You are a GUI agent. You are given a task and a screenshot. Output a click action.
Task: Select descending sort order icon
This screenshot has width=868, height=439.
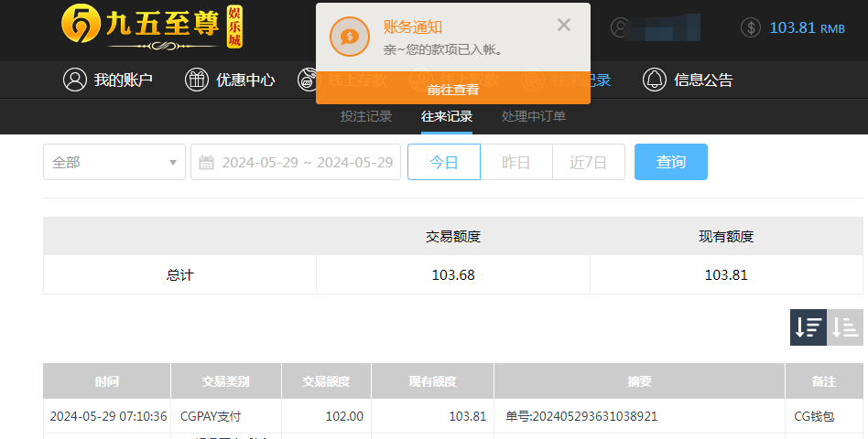coord(808,327)
